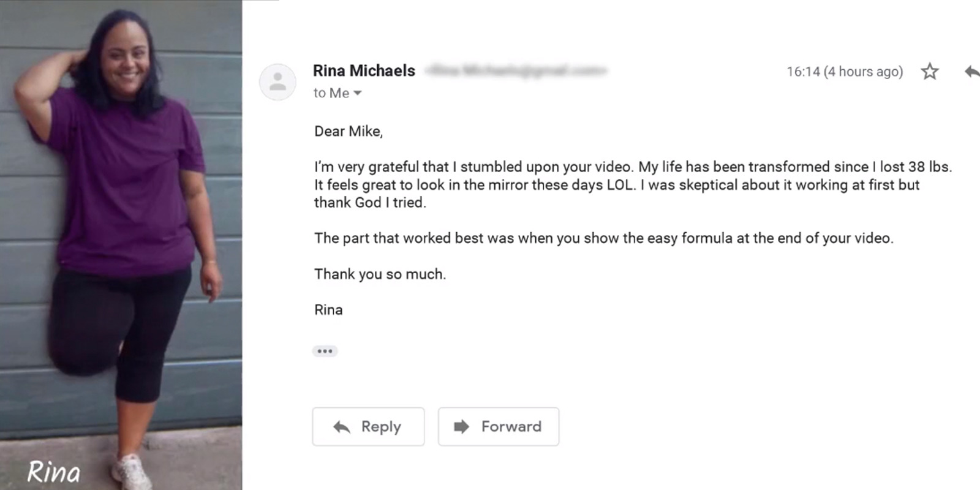
Task: Click the timestamp "16:14 (4 hours ago)"
Action: click(844, 71)
